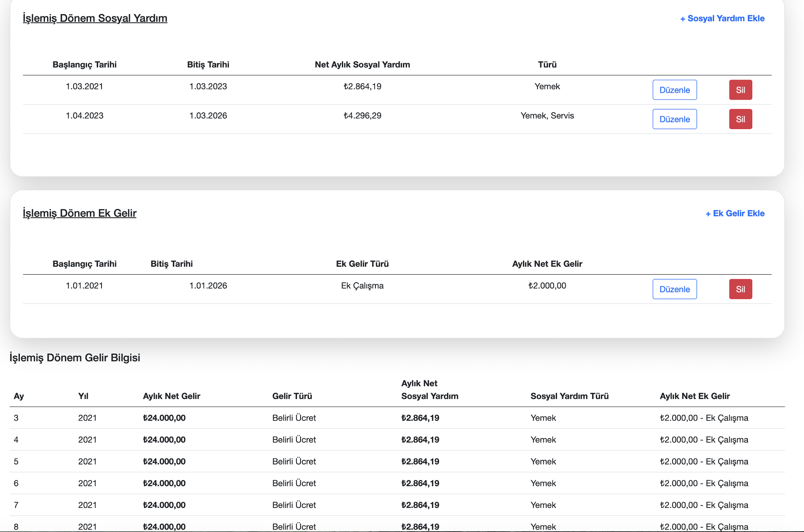Click the 1.04.2023 start date cell
Image resolution: width=804 pixels, height=532 pixels.
[84, 116]
